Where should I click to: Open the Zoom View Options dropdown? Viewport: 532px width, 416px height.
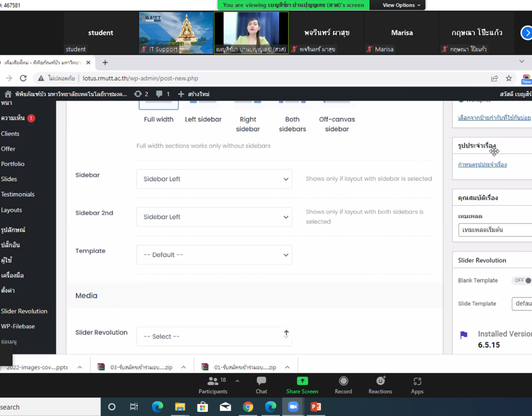click(401, 5)
